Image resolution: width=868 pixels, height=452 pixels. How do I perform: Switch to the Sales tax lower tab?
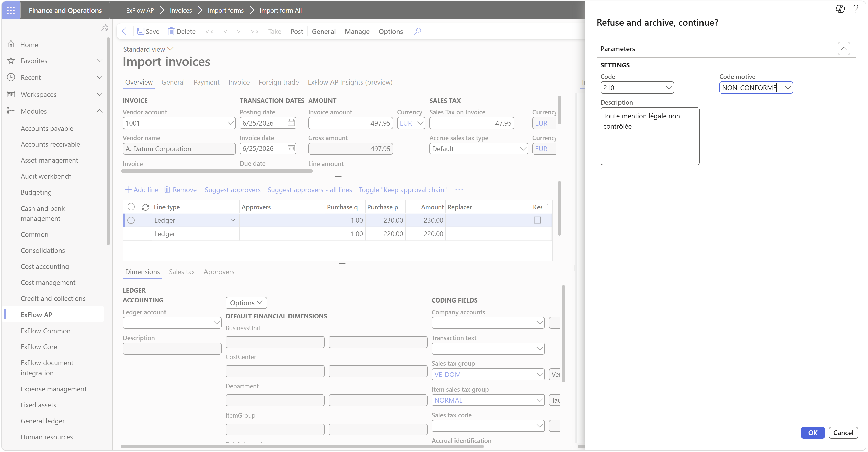coord(182,272)
